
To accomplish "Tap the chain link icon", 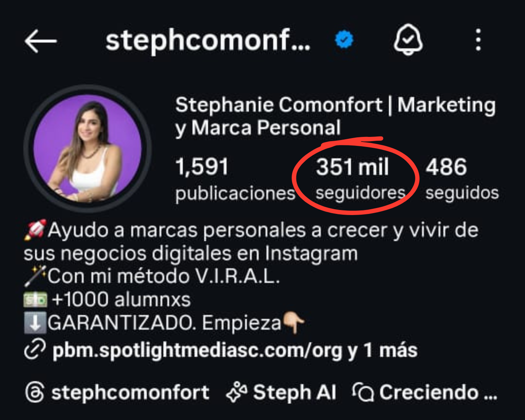I will coord(35,349).
